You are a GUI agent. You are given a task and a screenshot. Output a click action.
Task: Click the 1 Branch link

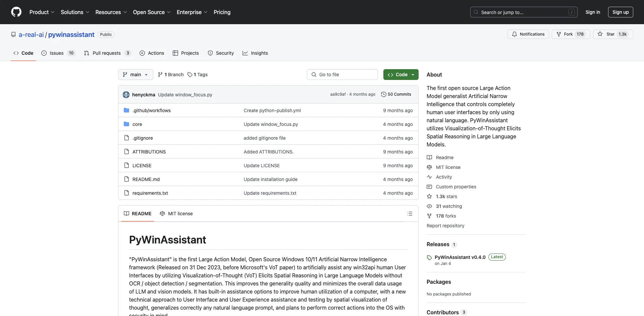tap(171, 75)
